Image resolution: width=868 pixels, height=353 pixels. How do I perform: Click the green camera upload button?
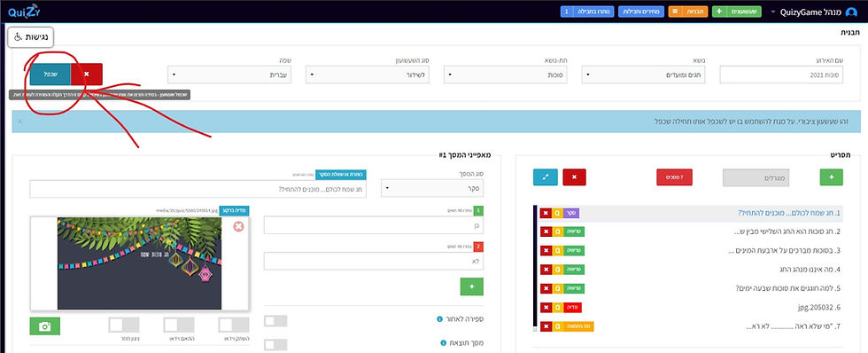pos(45,326)
